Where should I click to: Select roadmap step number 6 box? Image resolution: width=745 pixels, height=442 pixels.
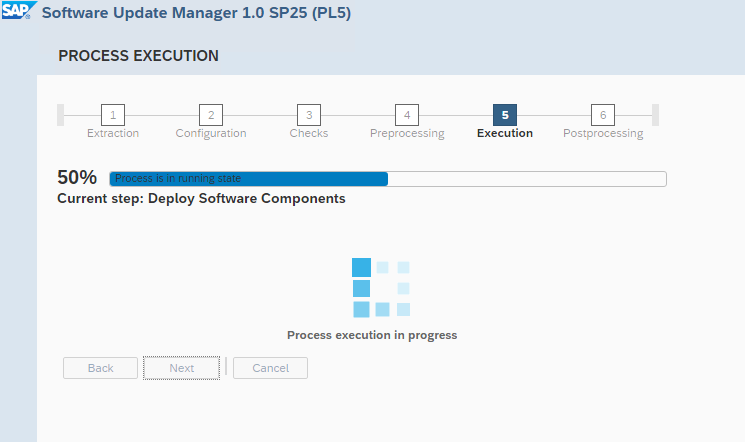tap(603, 114)
